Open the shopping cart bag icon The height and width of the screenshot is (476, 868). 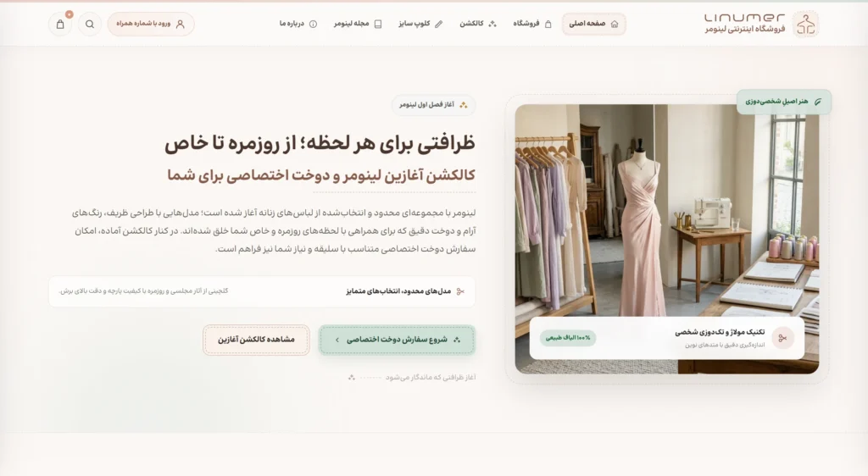point(60,25)
